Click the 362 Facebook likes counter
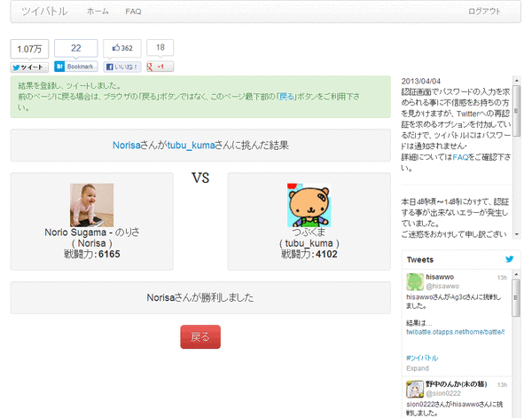Image resolution: width=532 pixels, height=418 pixels. [x=122, y=48]
